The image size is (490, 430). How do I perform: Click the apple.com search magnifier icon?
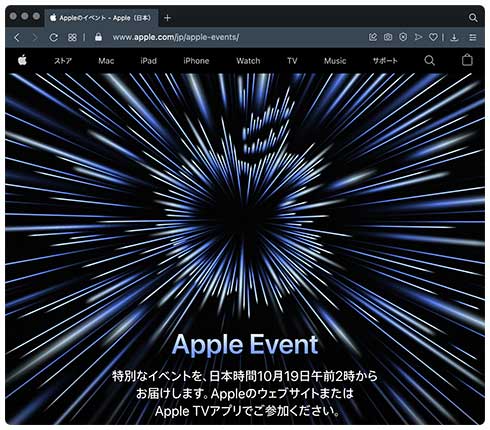pos(429,60)
